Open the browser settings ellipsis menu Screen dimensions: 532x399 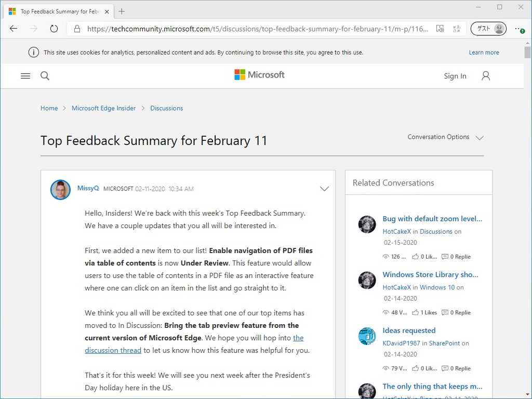click(519, 29)
